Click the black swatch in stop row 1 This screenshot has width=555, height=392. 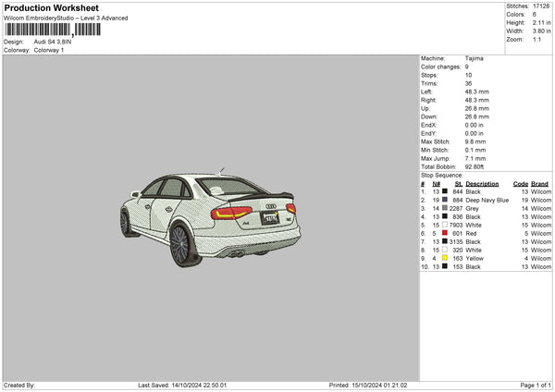(x=445, y=191)
